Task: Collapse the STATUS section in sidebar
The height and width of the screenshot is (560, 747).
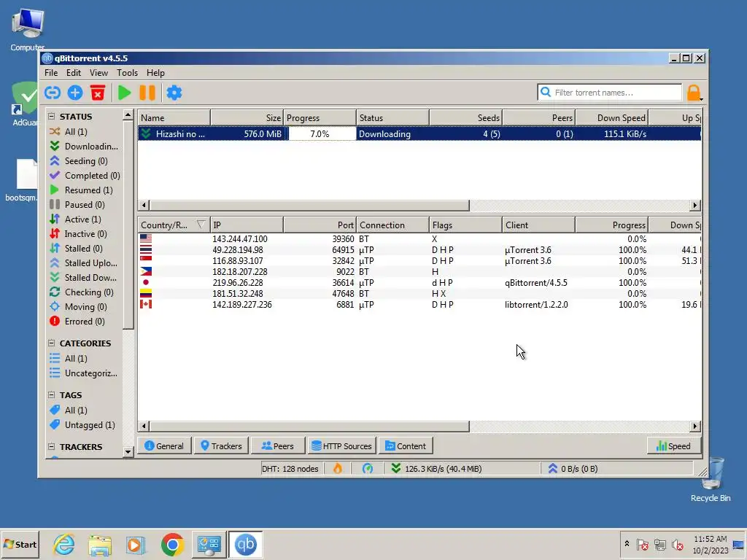Action: 52,116
